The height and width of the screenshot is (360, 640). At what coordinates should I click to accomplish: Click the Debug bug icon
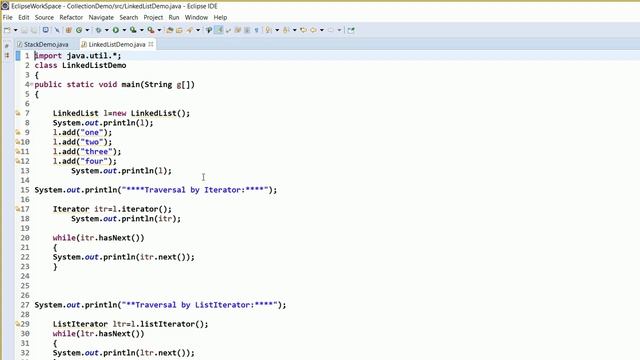click(98, 30)
